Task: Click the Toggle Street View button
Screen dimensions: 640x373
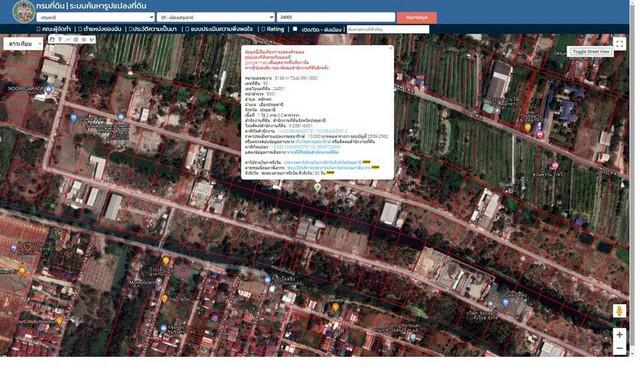Action: [590, 52]
